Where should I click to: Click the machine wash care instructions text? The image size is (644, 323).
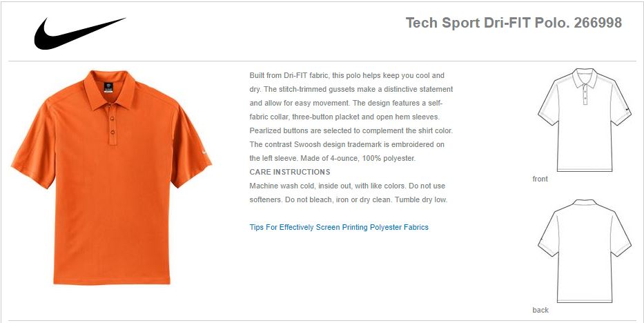[349, 193]
